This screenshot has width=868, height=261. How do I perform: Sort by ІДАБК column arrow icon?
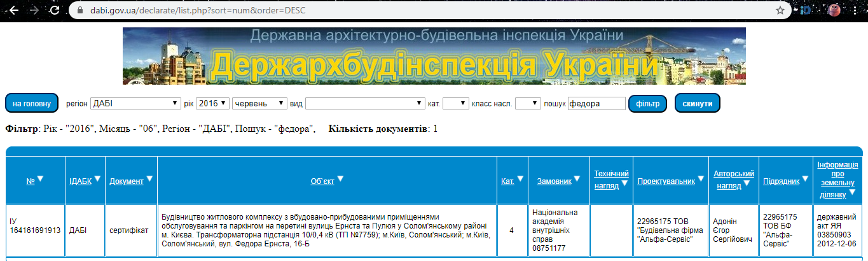(x=97, y=180)
